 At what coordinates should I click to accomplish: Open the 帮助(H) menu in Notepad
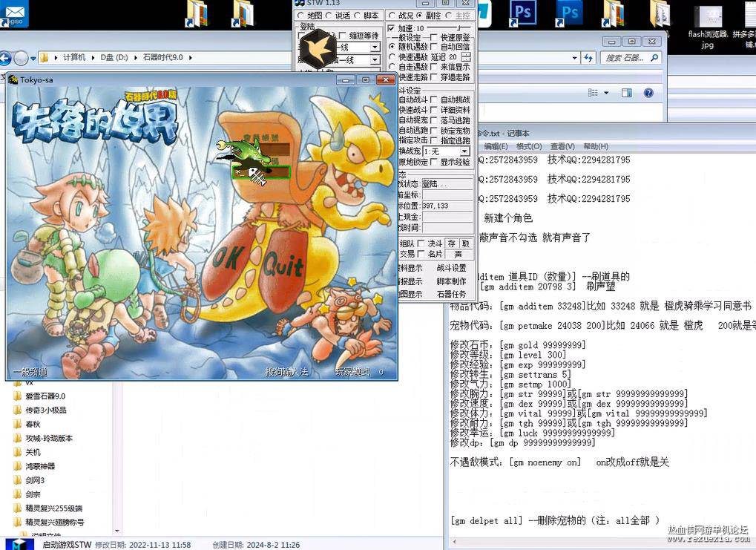[596, 146]
